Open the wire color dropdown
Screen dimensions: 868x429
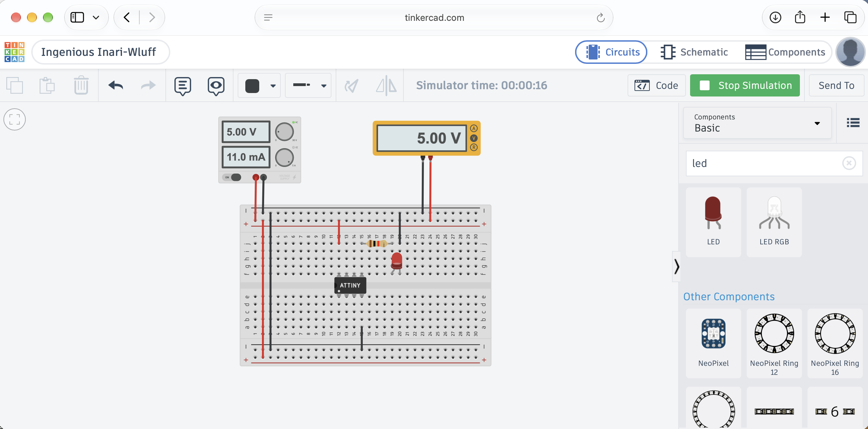click(x=259, y=86)
